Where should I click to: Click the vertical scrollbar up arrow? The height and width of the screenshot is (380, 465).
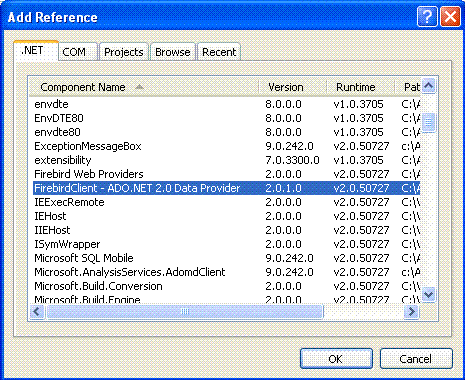(x=428, y=86)
